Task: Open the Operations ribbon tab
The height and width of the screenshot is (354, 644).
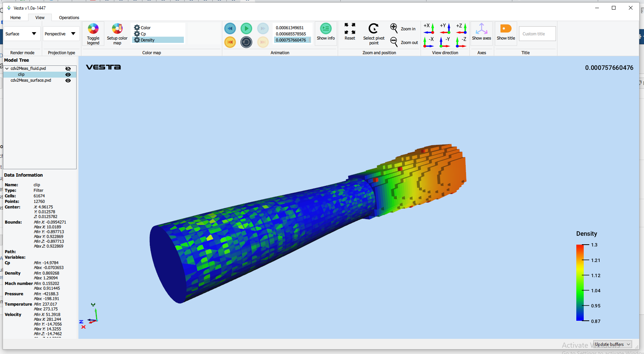Action: [69, 17]
